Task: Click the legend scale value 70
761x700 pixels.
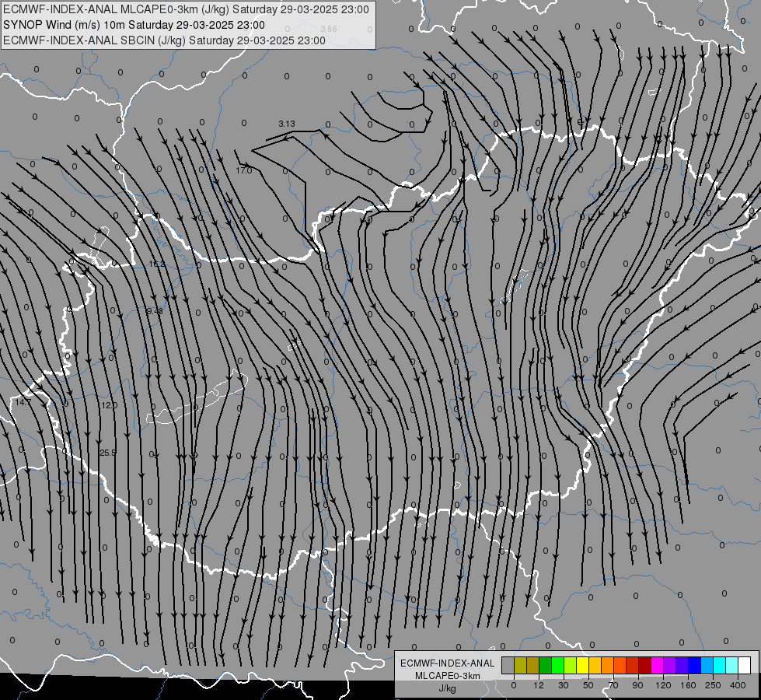Action: [613, 685]
